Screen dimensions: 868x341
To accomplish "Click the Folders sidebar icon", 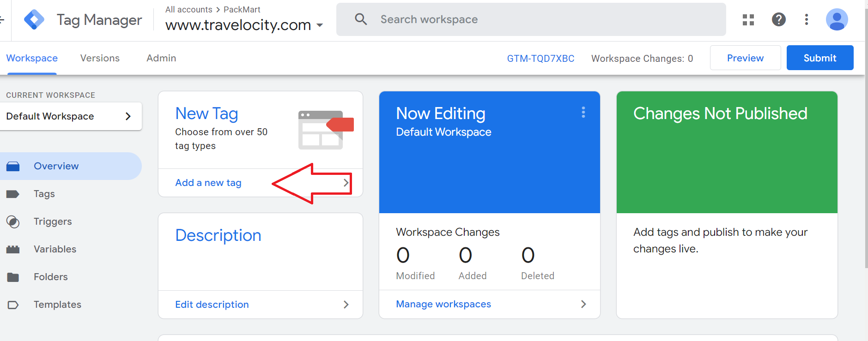I will pos(13,277).
